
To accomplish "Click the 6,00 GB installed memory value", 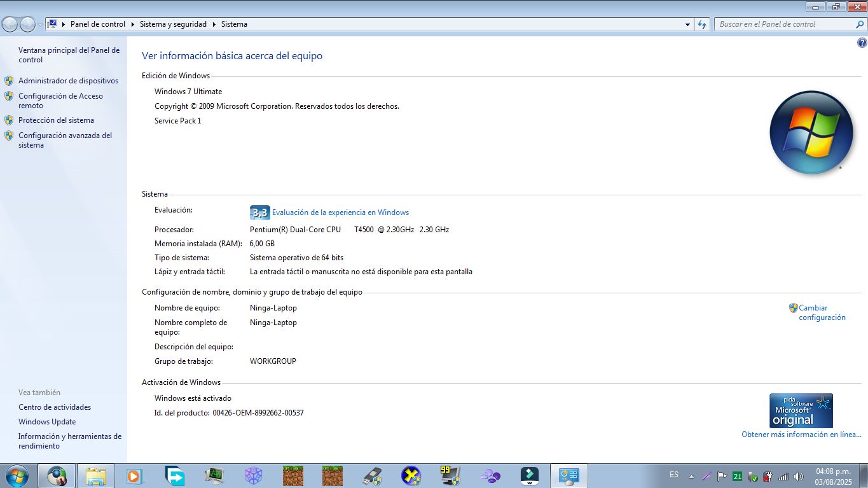I will coord(262,244).
